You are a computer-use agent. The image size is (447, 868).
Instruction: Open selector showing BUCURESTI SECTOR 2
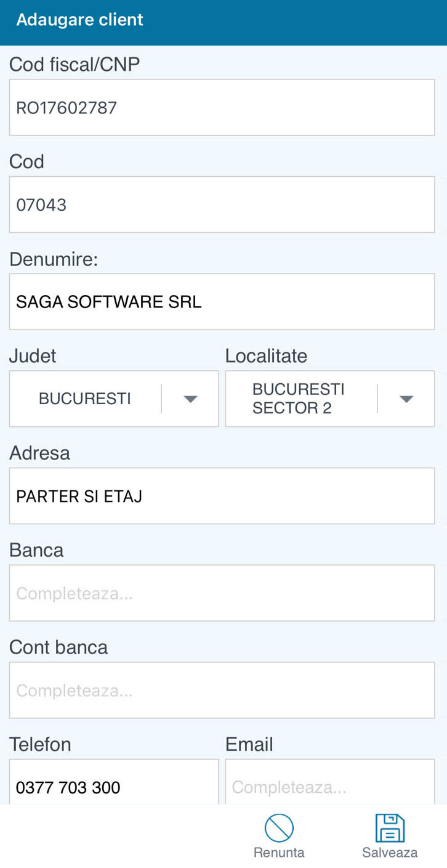click(x=299, y=399)
